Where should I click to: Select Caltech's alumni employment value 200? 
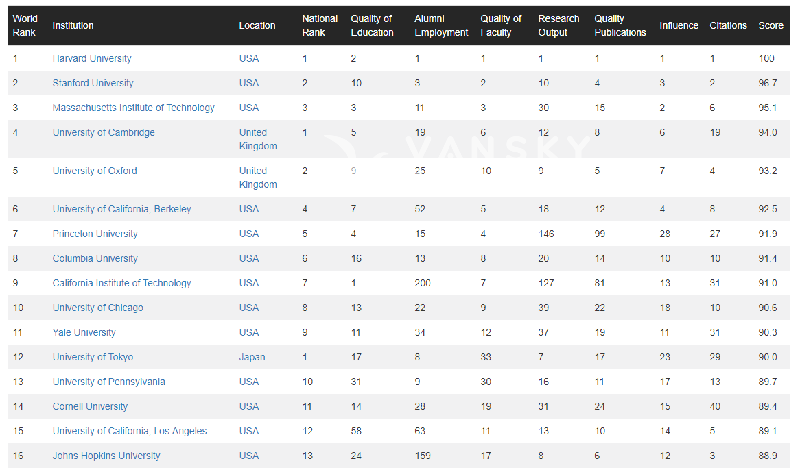(x=423, y=283)
